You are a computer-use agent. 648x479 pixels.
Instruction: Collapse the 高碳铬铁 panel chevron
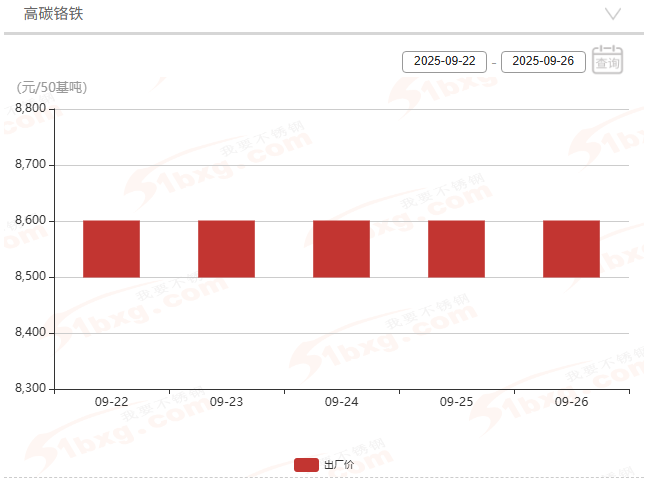tap(613, 14)
